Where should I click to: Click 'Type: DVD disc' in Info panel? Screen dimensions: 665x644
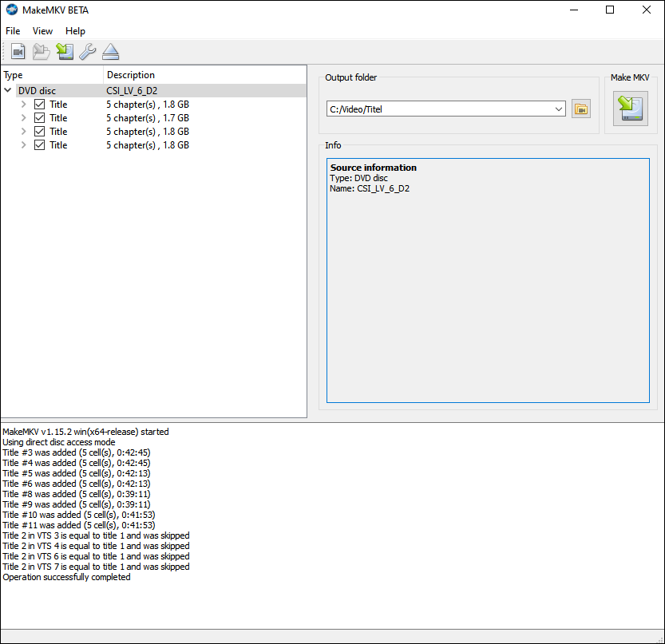click(358, 178)
